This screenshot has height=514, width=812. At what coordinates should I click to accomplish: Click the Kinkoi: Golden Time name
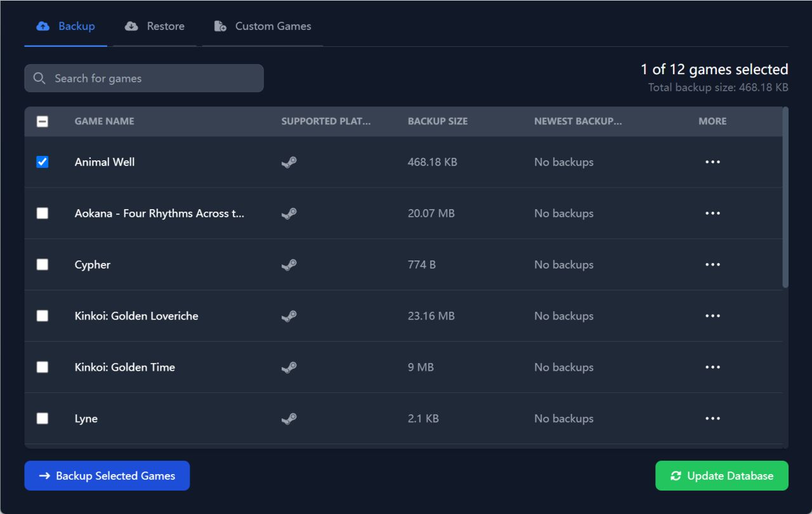(125, 368)
